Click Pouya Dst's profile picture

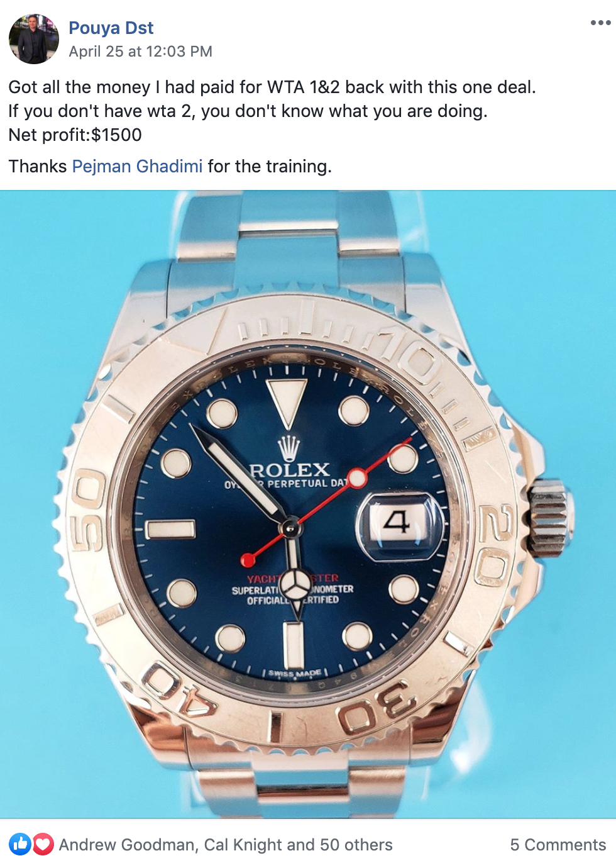coord(33,39)
